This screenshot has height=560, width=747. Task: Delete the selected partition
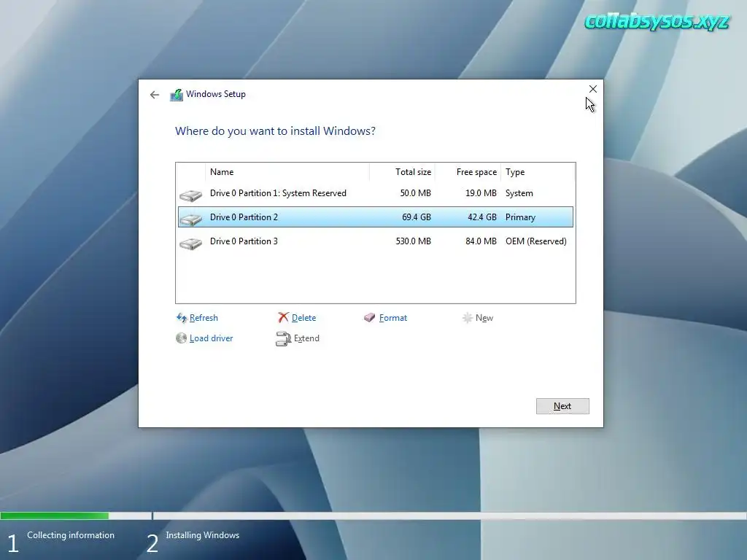pos(304,318)
